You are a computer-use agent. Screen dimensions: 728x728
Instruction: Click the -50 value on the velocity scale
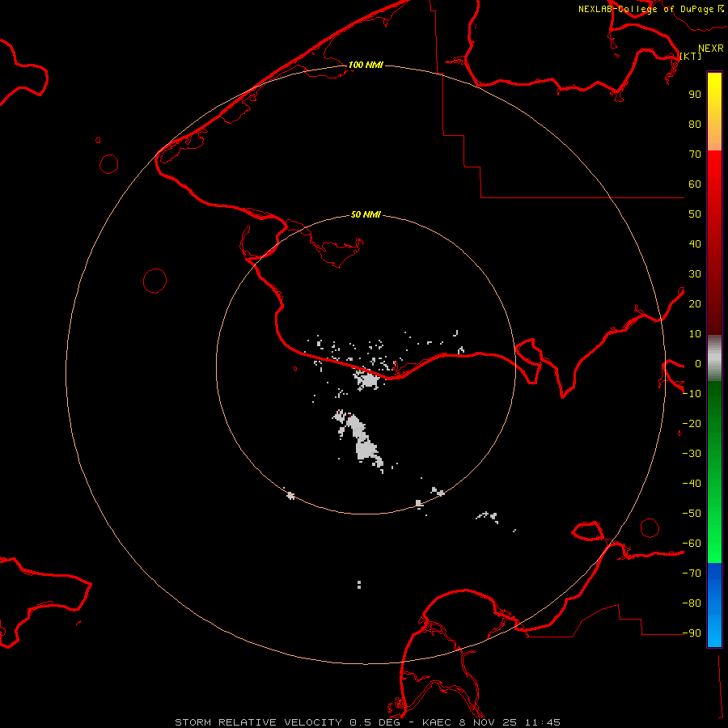pos(692,514)
